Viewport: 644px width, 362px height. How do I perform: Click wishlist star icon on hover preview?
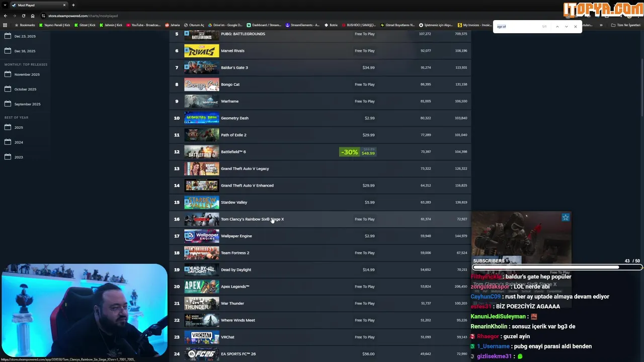coord(566,217)
